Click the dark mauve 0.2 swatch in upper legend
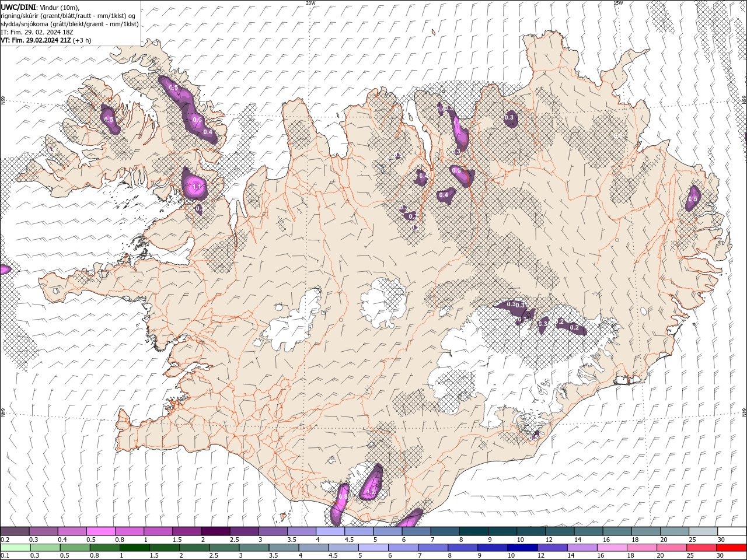Viewport: 747px width, 560px height. [x=15, y=531]
